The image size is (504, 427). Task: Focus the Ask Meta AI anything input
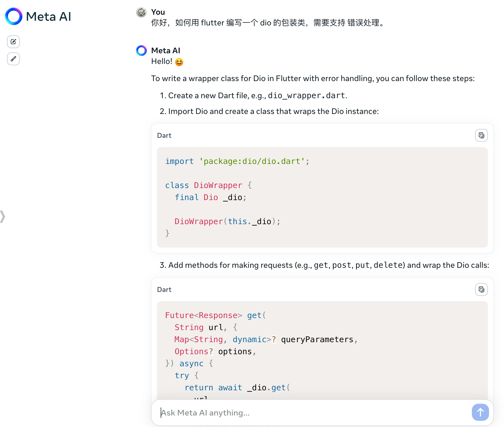click(x=313, y=413)
